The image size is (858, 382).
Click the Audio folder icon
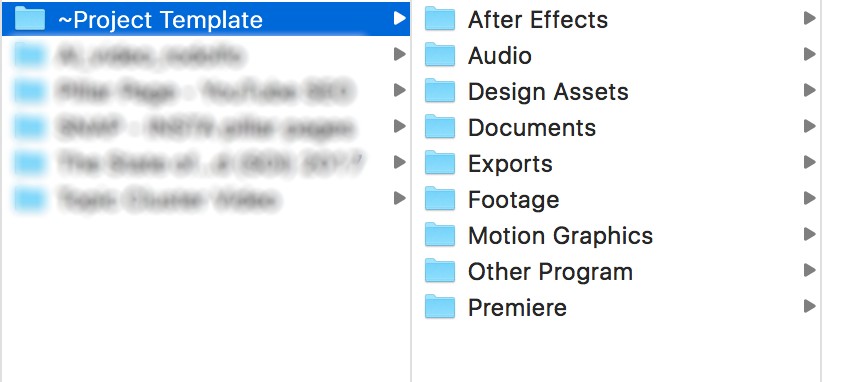[x=440, y=55]
